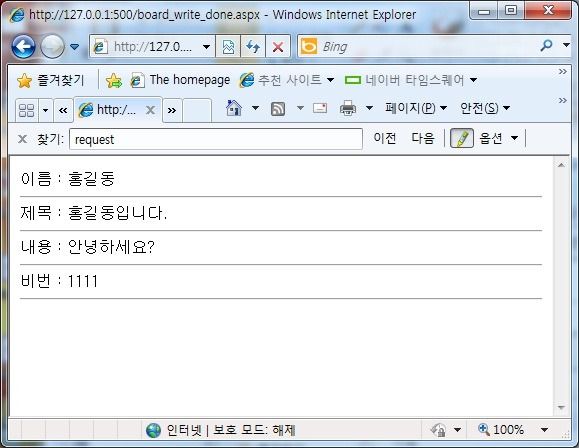579x448 pixels.
Task: Expand favorites bar overflow chevron
Action: [x=562, y=71]
